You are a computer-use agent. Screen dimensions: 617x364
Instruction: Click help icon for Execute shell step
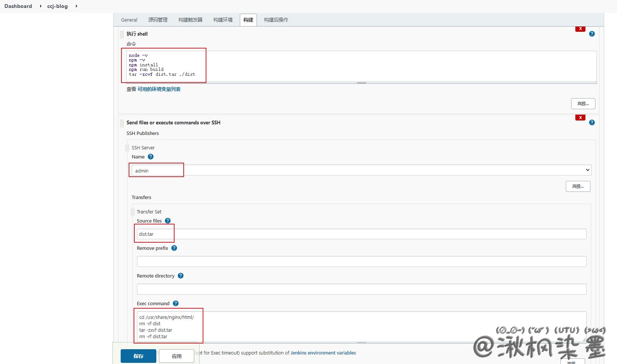click(592, 34)
